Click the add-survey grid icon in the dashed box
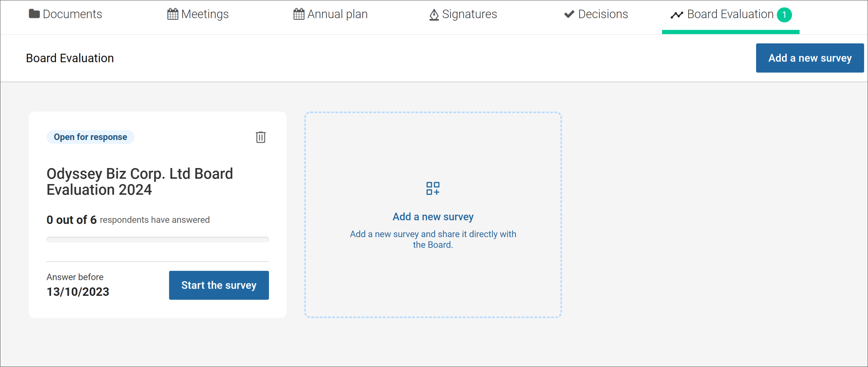868x367 pixels. (x=433, y=188)
